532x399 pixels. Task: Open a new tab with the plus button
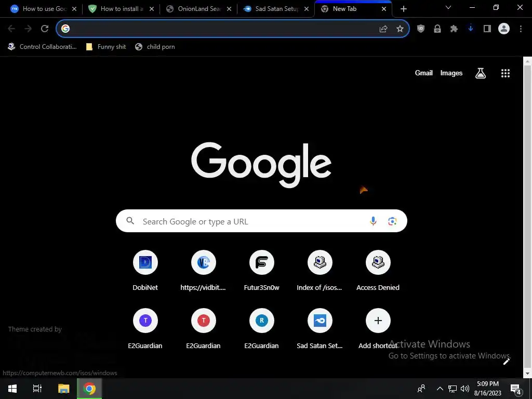point(403,9)
